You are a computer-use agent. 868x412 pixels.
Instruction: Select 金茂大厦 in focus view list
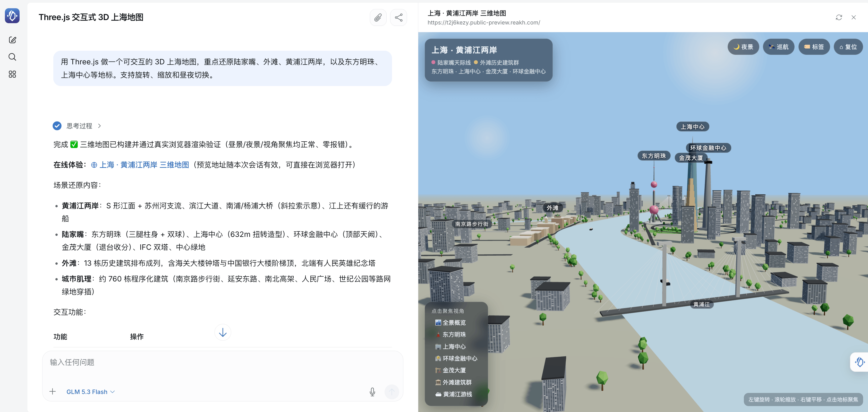[x=450, y=370]
